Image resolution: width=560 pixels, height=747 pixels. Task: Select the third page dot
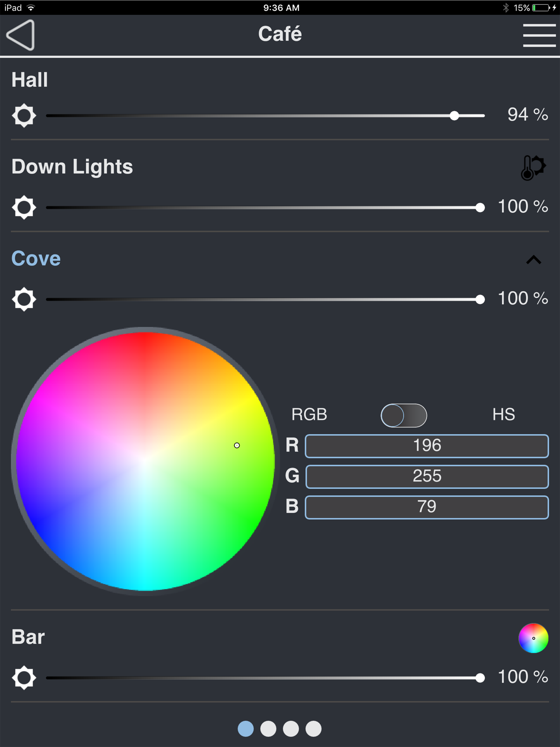pyautogui.click(x=291, y=728)
